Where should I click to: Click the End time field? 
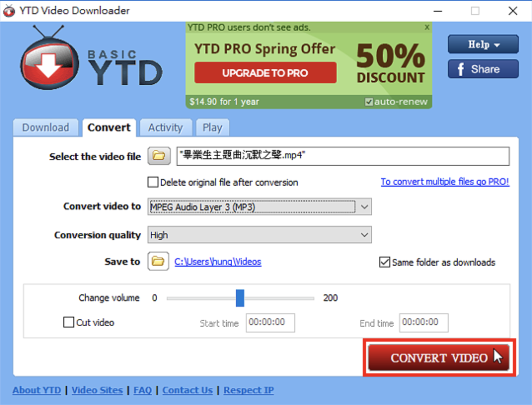424,322
